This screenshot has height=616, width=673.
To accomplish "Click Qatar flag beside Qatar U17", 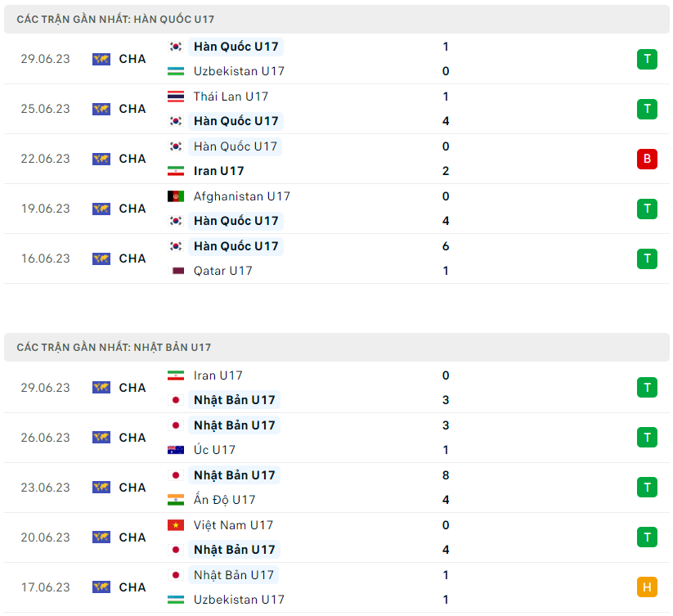I will (176, 271).
